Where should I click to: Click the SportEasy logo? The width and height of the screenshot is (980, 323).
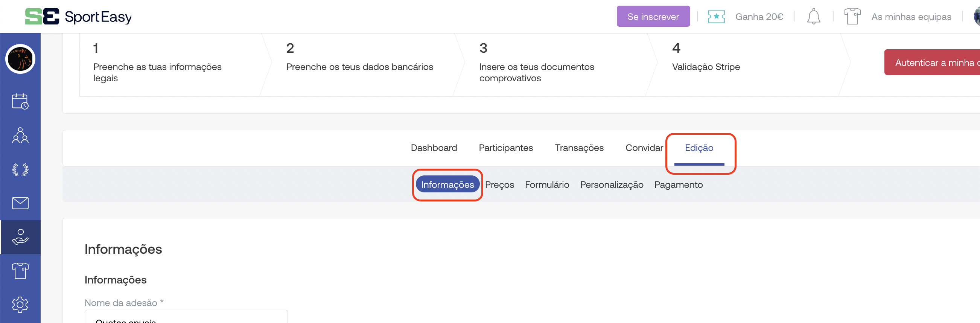pyautogui.click(x=78, y=16)
